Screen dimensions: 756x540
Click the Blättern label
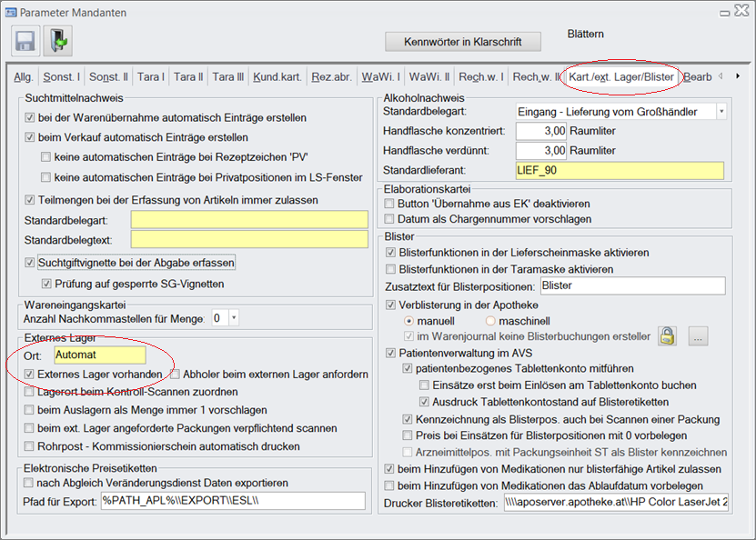point(585,35)
